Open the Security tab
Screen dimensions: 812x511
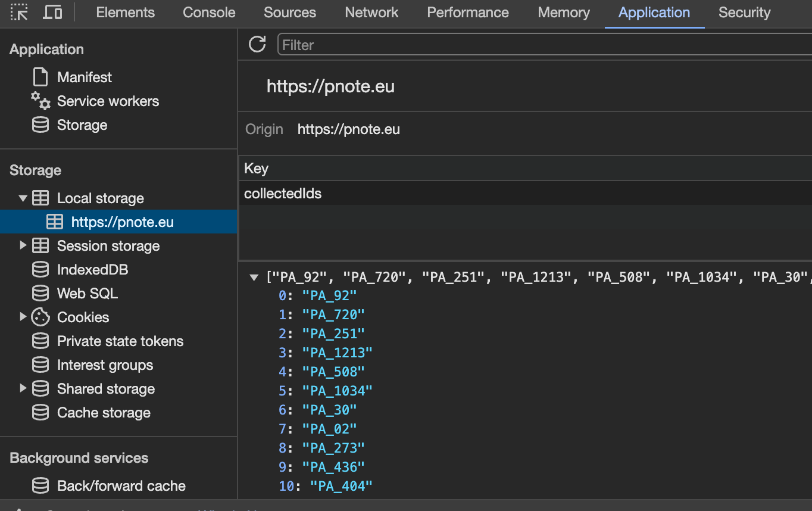point(744,13)
